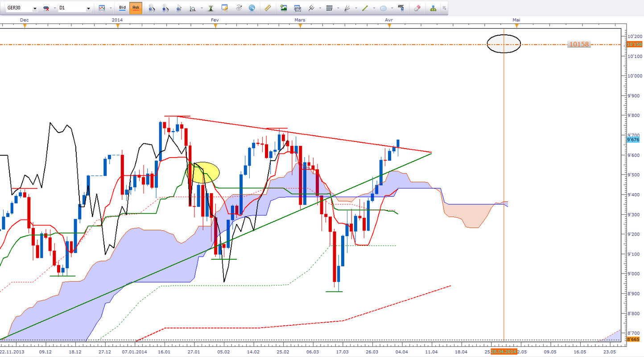The height and width of the screenshot is (357, 644).
Task: Expand the chart type dropdown arrow
Action: [x=111, y=8]
